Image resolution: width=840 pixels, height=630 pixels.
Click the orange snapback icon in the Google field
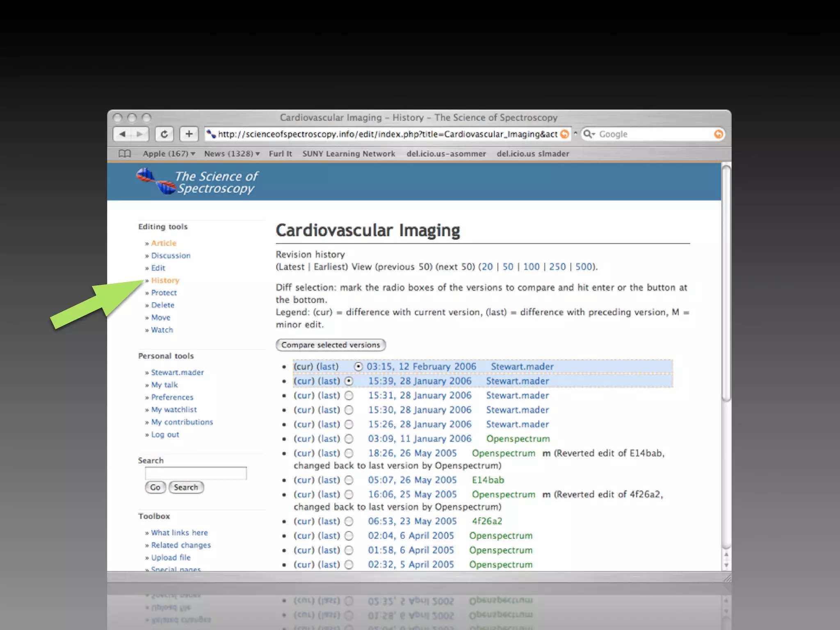pyautogui.click(x=718, y=134)
